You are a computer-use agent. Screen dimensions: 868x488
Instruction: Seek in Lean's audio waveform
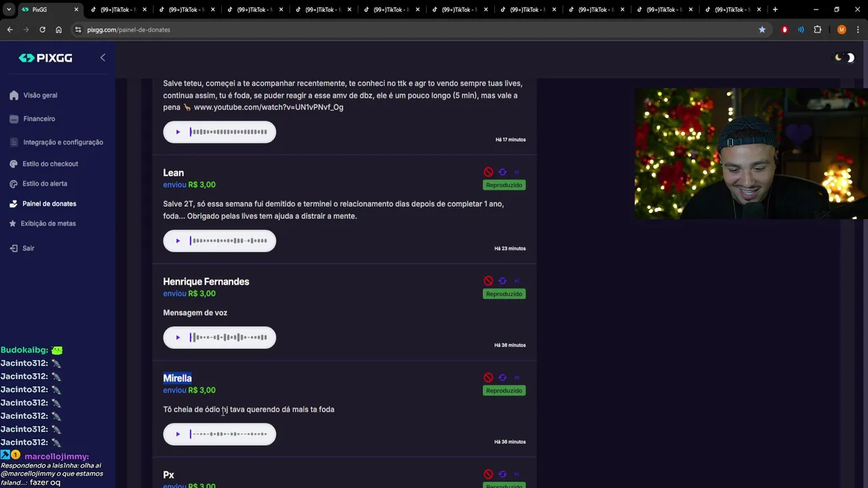click(x=229, y=241)
